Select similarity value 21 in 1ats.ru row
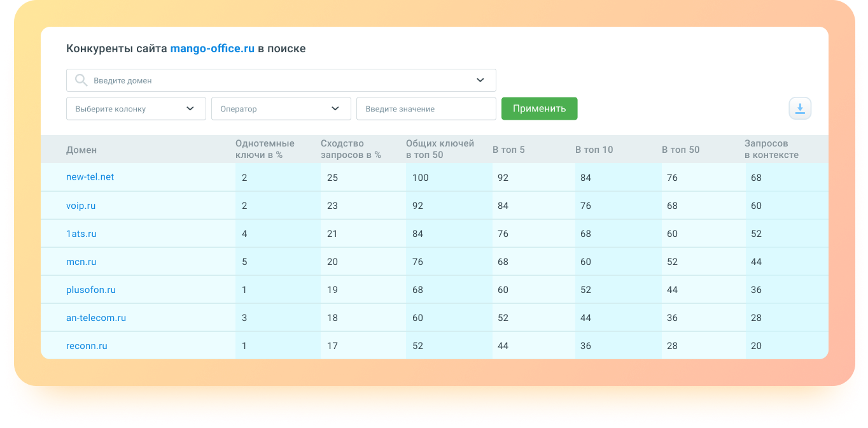 (332, 234)
